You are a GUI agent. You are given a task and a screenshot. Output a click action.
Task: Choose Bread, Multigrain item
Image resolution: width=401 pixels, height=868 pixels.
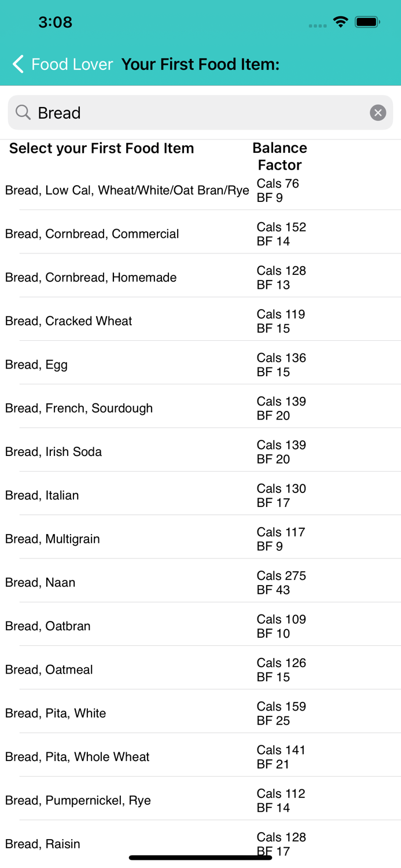pos(52,539)
